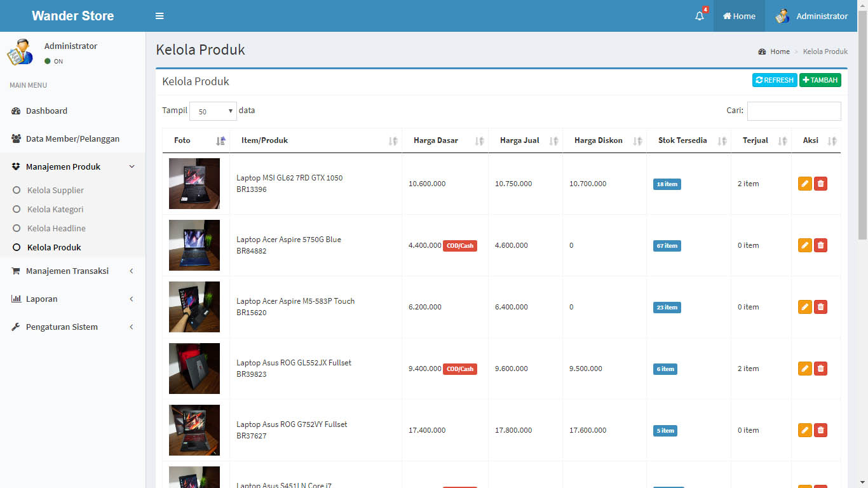This screenshot has height=488, width=868.
Task: Sort by Aksi column
Action: click(x=816, y=140)
